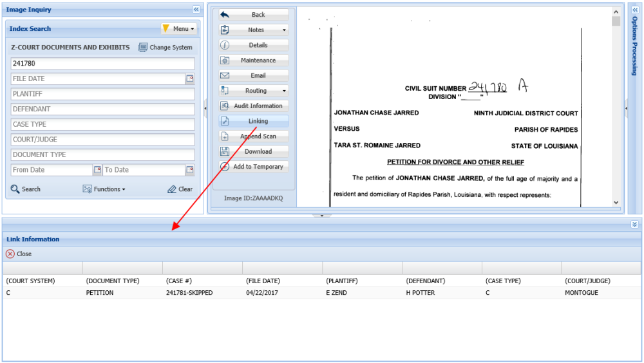The width and height of the screenshot is (644, 363).
Task: Click the CASE TYPE input field
Action: [102, 124]
